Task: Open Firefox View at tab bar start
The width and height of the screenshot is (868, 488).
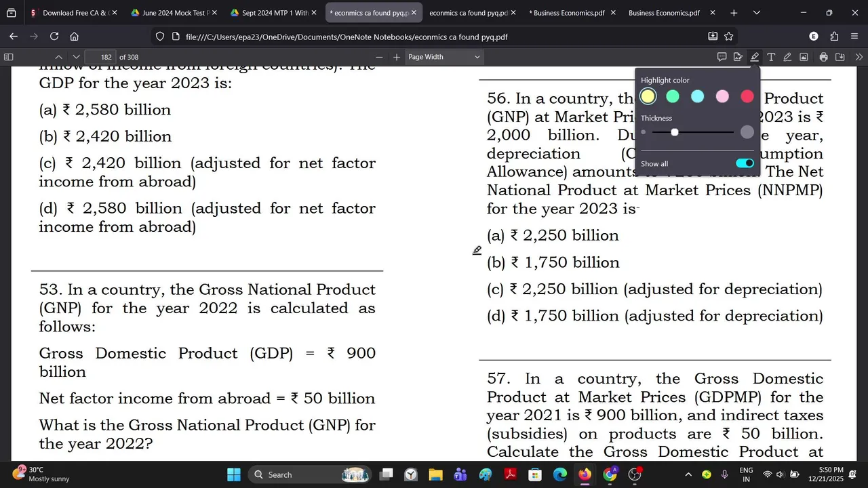Action: pos(11,13)
